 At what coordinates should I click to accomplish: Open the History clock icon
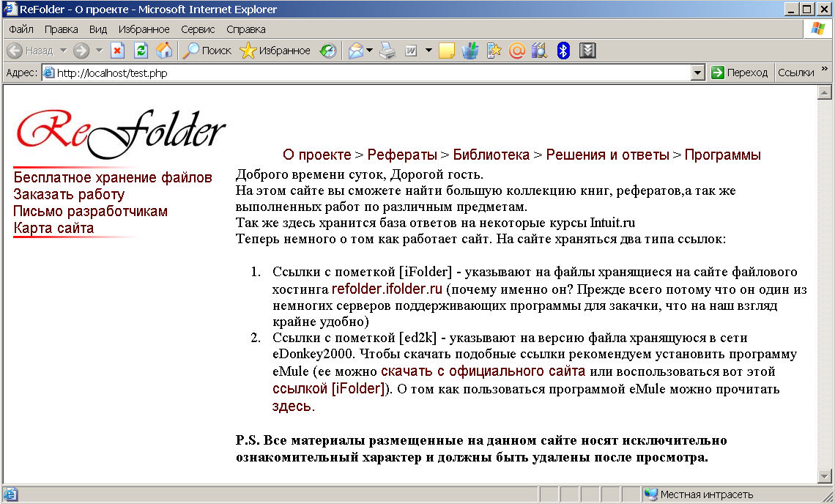coord(328,51)
